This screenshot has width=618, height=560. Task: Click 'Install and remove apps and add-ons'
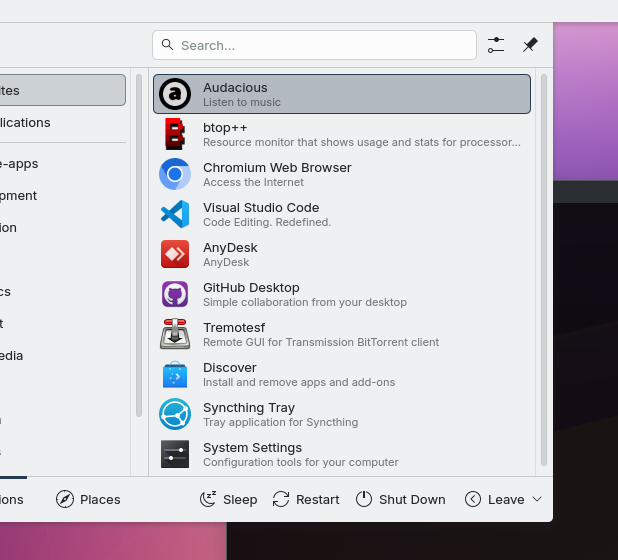tap(299, 382)
